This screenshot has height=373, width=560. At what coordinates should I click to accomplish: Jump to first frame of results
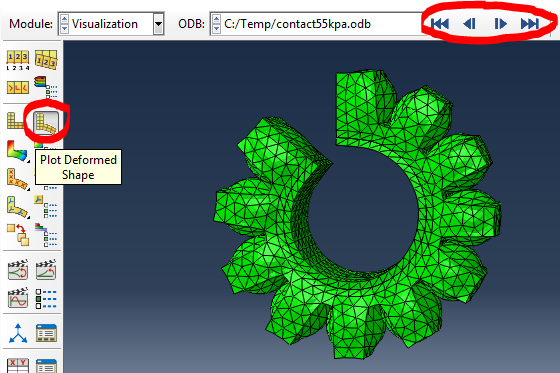[440, 24]
